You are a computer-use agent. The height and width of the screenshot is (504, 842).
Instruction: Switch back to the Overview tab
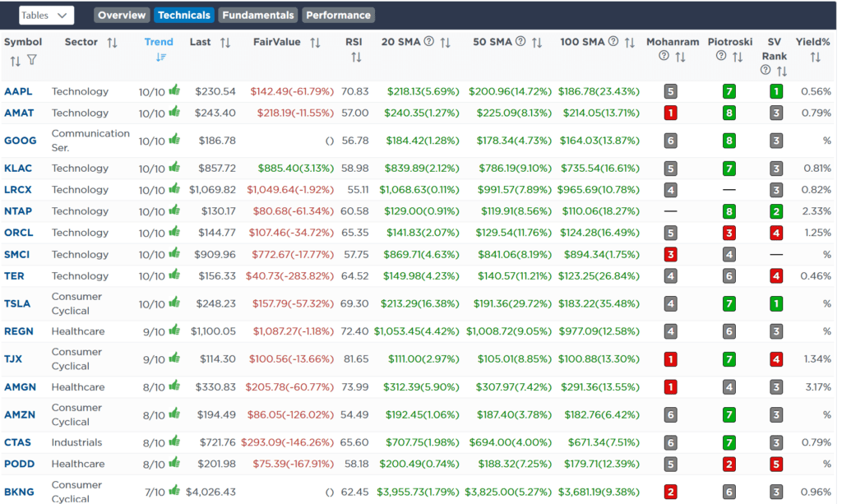(x=121, y=14)
